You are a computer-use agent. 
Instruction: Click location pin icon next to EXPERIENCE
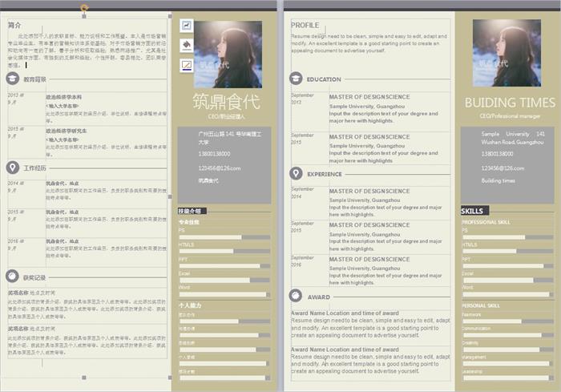click(296, 174)
